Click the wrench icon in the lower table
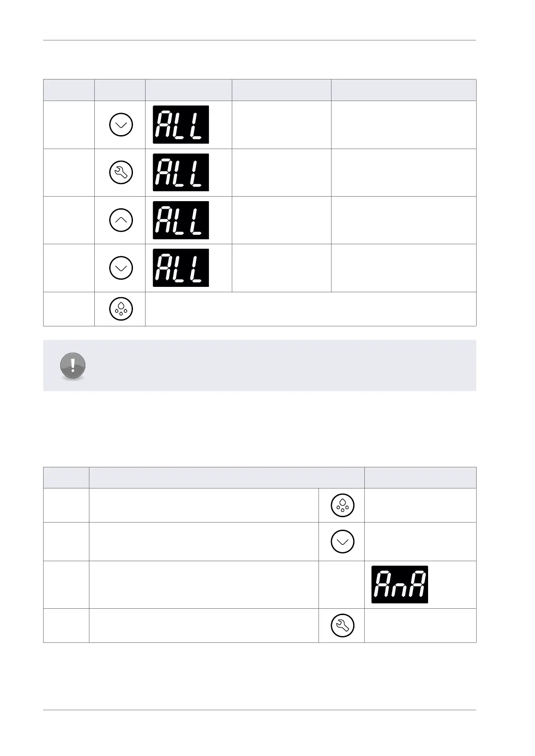 click(x=342, y=625)
